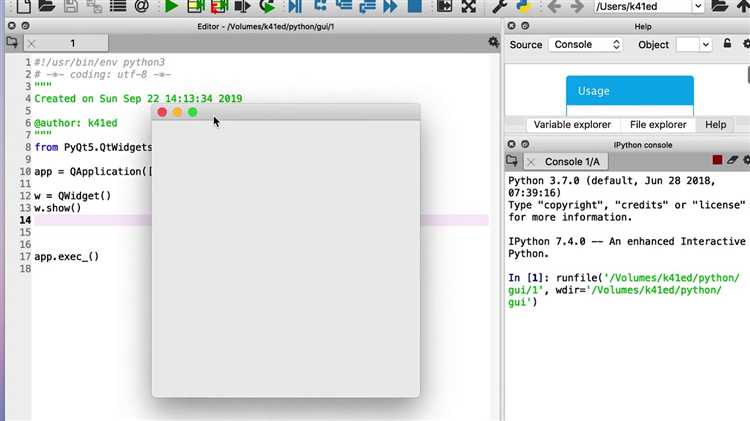
Task: Run the file with the green play button
Action: tap(171, 6)
